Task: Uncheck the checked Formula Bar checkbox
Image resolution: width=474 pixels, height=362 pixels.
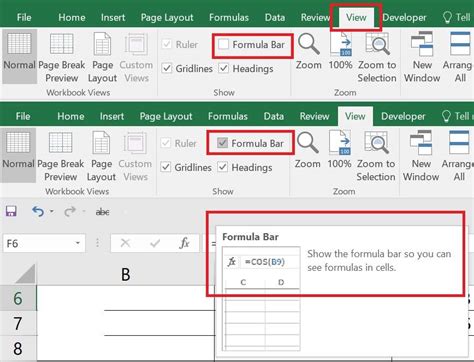Action: point(222,143)
